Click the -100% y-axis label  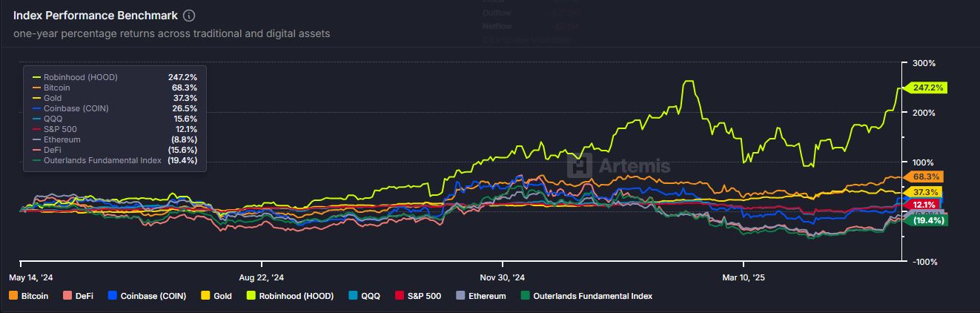tap(926, 262)
